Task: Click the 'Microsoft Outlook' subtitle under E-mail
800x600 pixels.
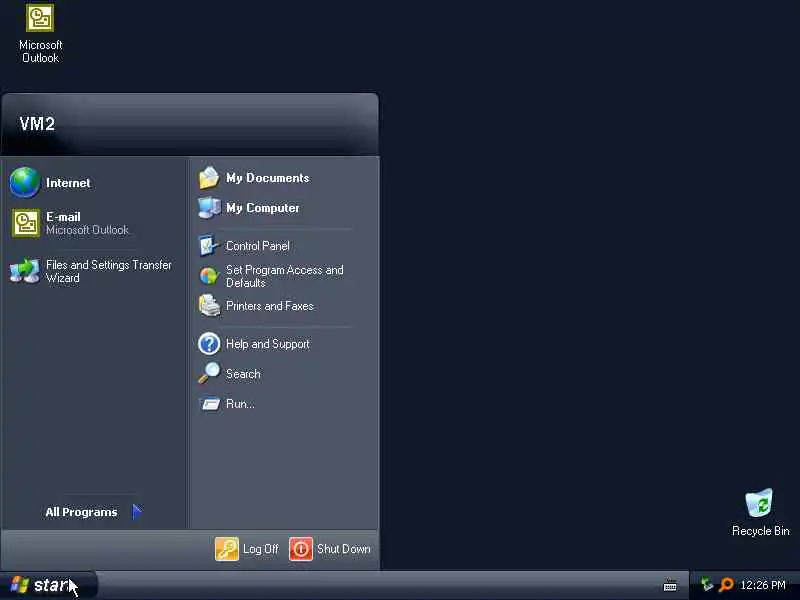Action: (87, 230)
